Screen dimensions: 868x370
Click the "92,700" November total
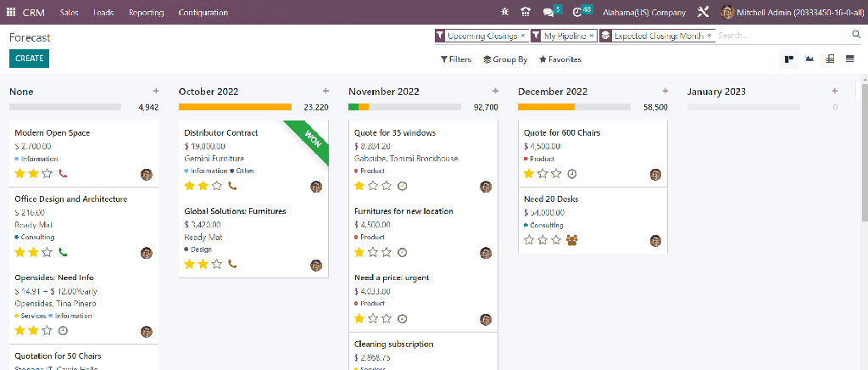pos(486,108)
